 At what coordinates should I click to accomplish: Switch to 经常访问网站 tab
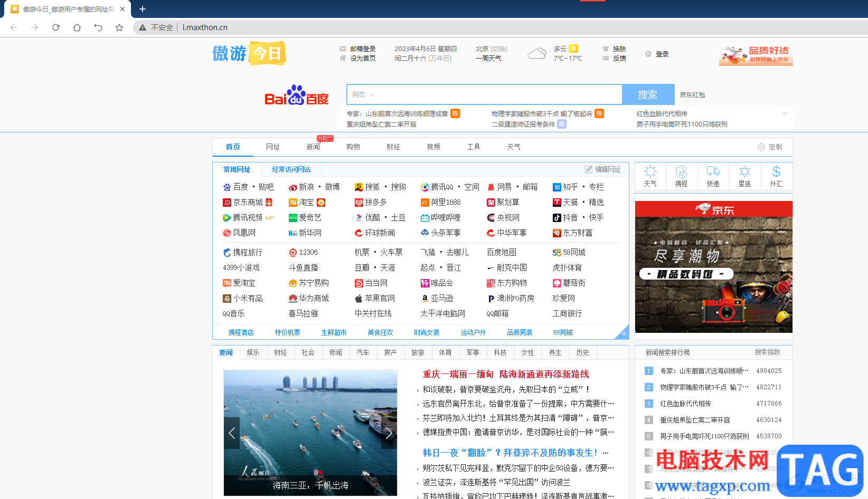pos(291,169)
